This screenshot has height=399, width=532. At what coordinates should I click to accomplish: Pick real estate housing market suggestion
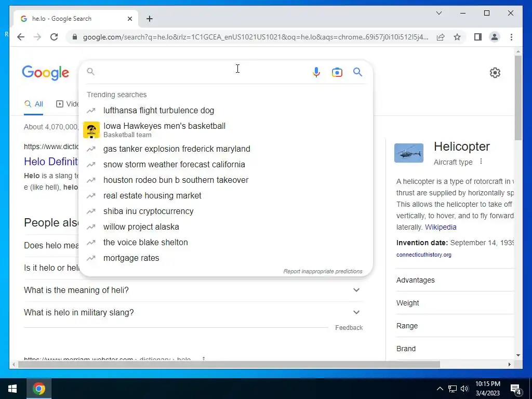pos(225,195)
